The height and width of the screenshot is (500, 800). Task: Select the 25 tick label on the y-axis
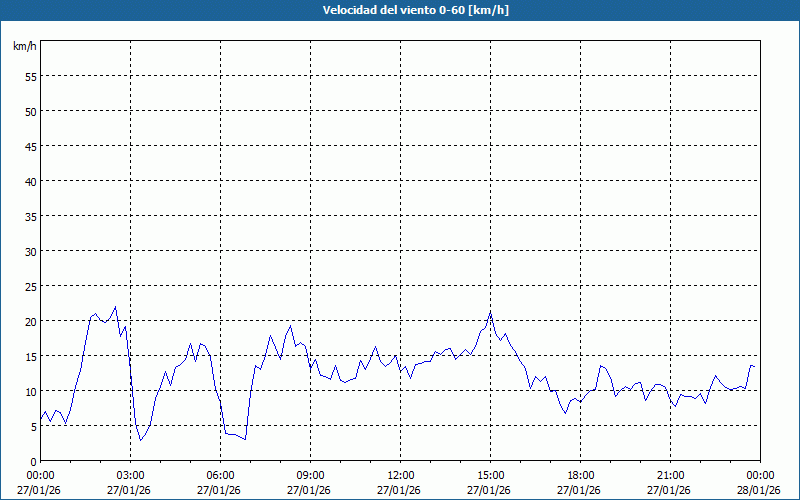click(30, 286)
